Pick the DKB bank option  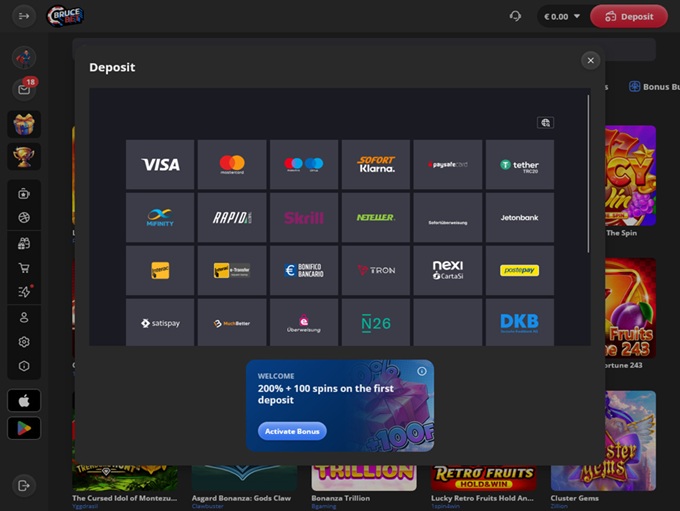(519, 323)
